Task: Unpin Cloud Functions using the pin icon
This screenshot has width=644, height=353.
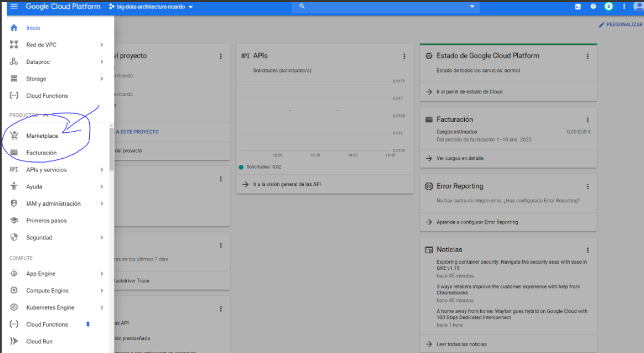Action: coord(88,324)
